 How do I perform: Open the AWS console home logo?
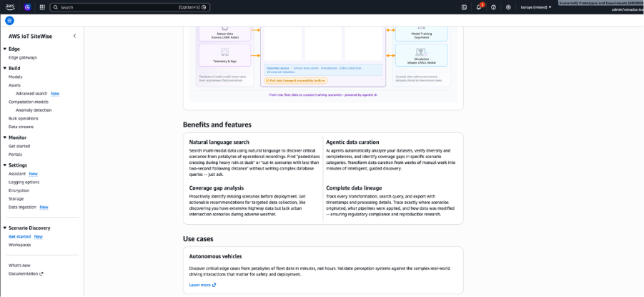point(10,7)
